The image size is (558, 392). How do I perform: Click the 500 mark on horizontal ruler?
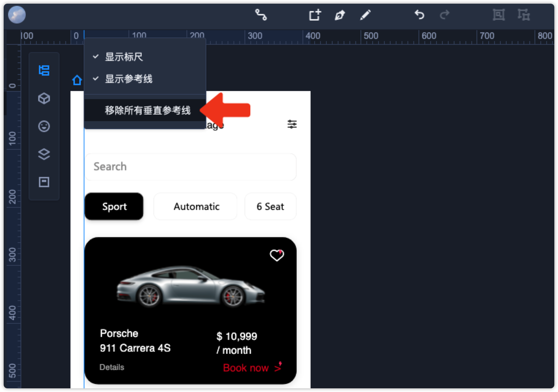pyautogui.click(x=371, y=36)
